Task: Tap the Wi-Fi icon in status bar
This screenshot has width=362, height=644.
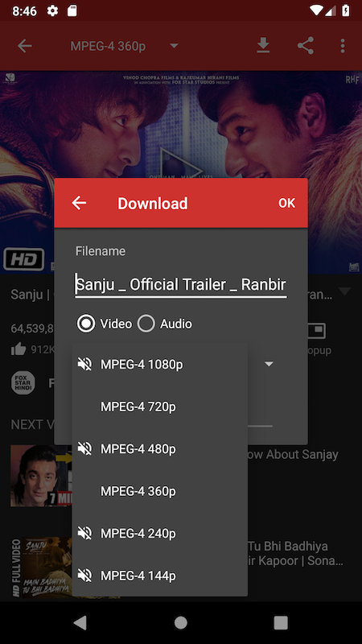Action: pos(316,10)
